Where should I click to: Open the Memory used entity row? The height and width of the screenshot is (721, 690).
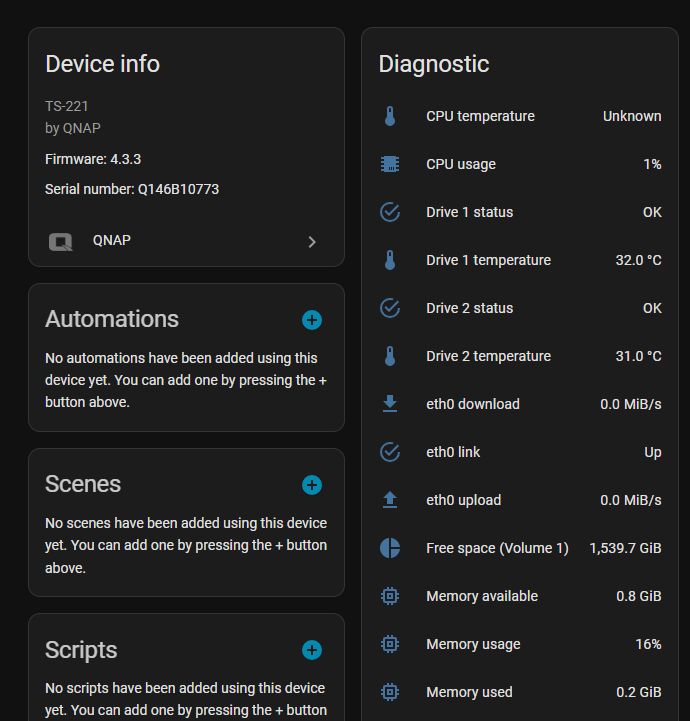point(520,692)
